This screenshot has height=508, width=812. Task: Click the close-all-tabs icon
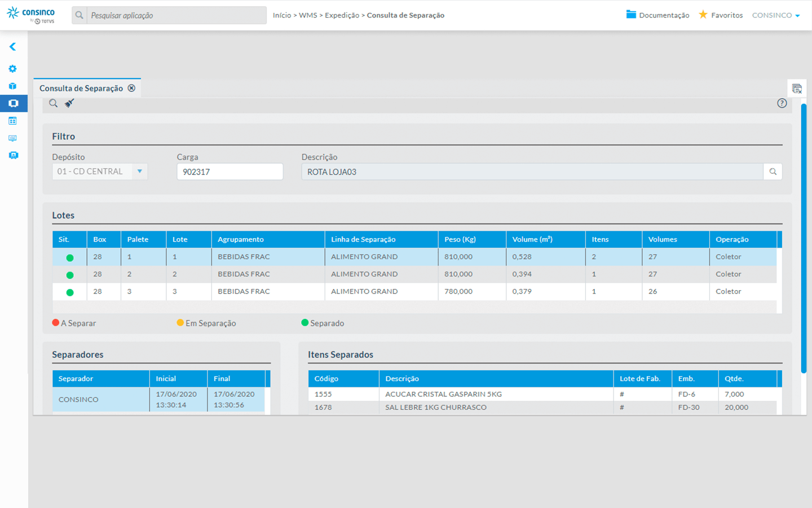pos(796,89)
